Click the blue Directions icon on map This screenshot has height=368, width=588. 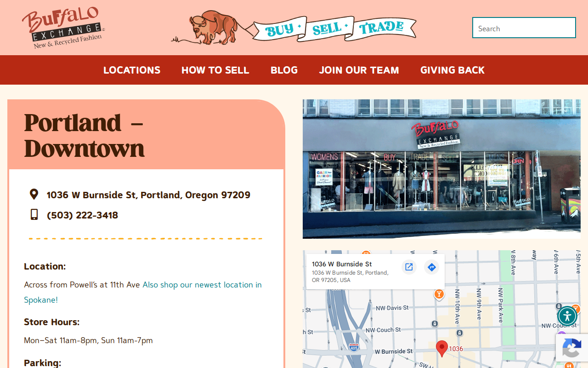(431, 267)
